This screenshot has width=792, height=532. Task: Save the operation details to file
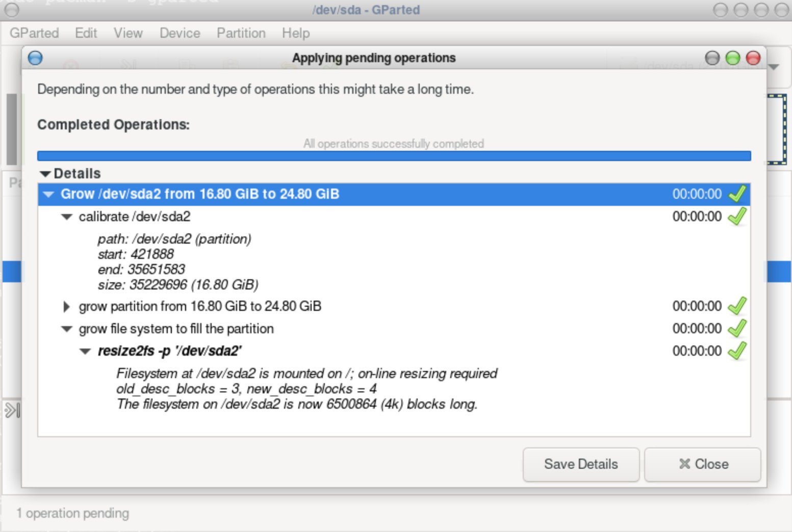pos(581,464)
